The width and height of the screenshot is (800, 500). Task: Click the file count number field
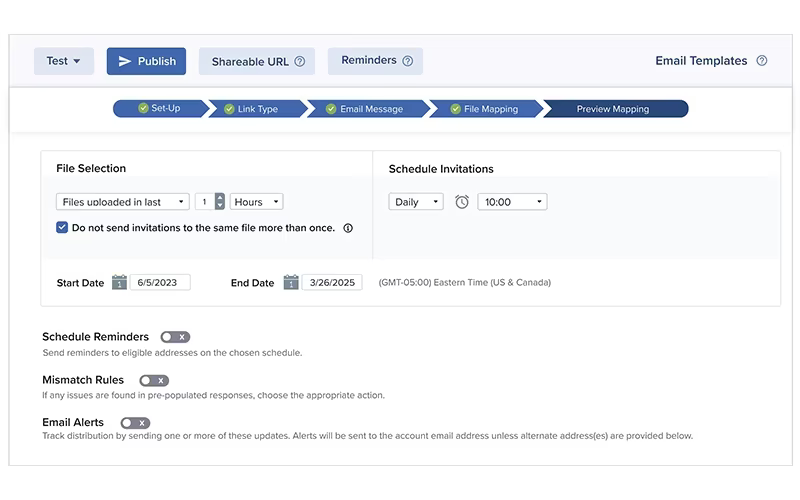[x=205, y=202]
